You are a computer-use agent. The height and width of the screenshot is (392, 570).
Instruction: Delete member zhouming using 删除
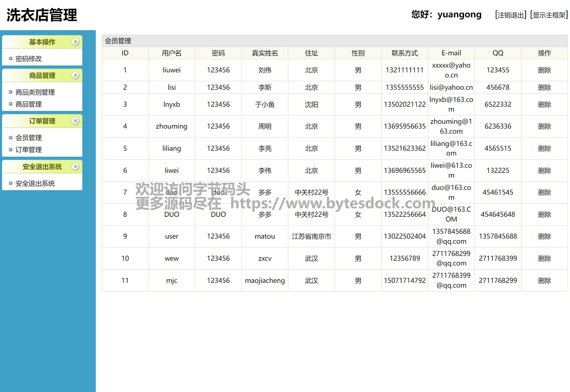(544, 126)
